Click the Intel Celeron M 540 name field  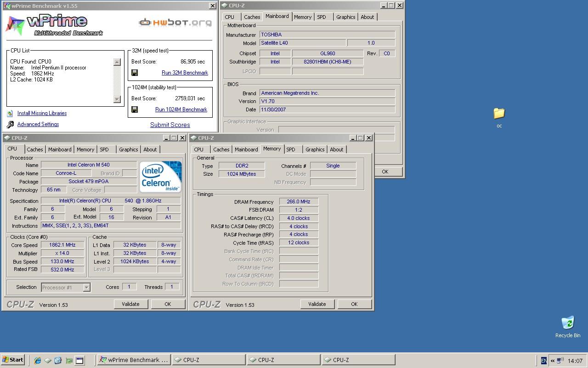[89, 165]
